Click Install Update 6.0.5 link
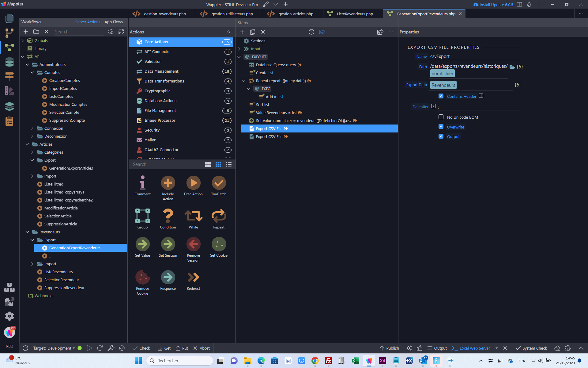This screenshot has height=368, width=588. pos(493,5)
